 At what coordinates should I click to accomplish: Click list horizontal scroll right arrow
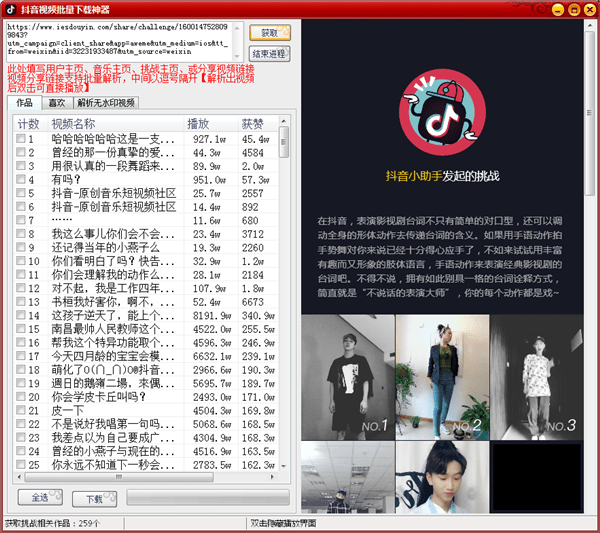tap(272, 477)
